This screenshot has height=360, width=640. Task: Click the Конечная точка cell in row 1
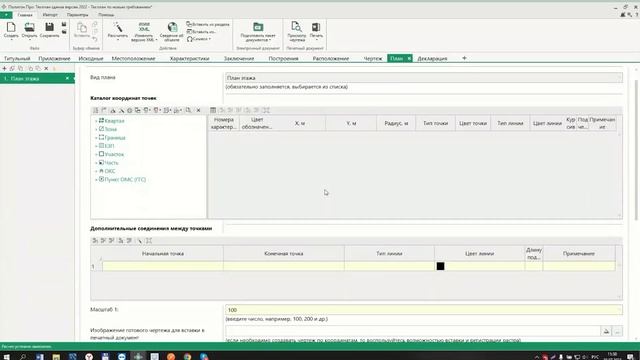pyautogui.click(x=284, y=266)
